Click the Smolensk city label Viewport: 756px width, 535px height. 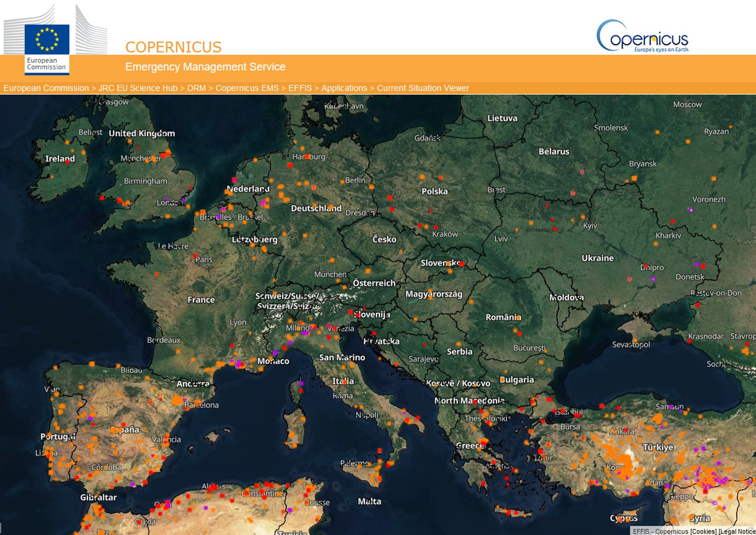(611, 128)
